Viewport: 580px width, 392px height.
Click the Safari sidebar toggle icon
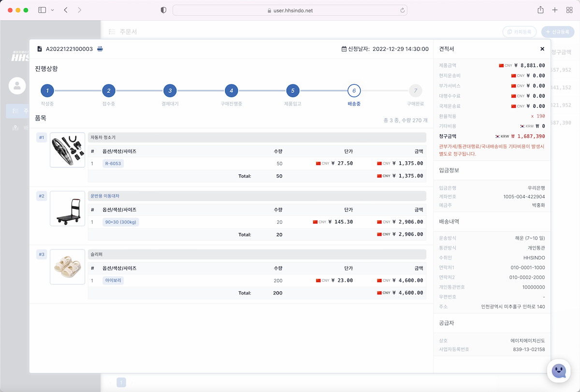coord(42,10)
